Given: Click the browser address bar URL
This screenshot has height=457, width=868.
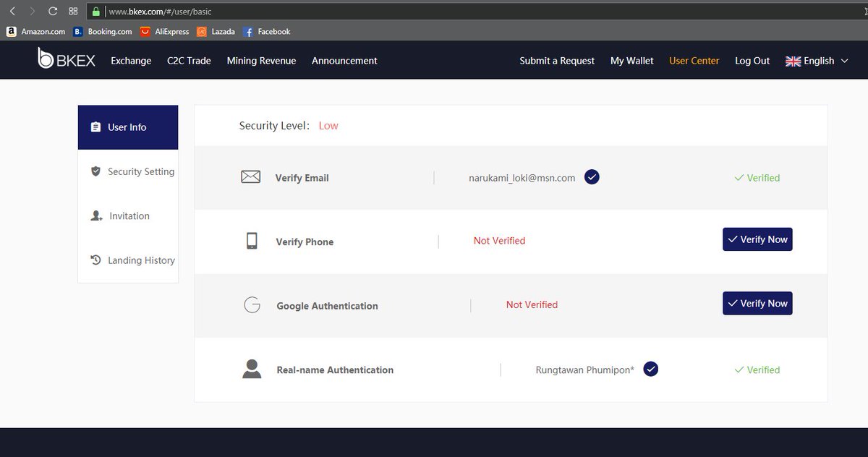Looking at the screenshot, I should 160,12.
